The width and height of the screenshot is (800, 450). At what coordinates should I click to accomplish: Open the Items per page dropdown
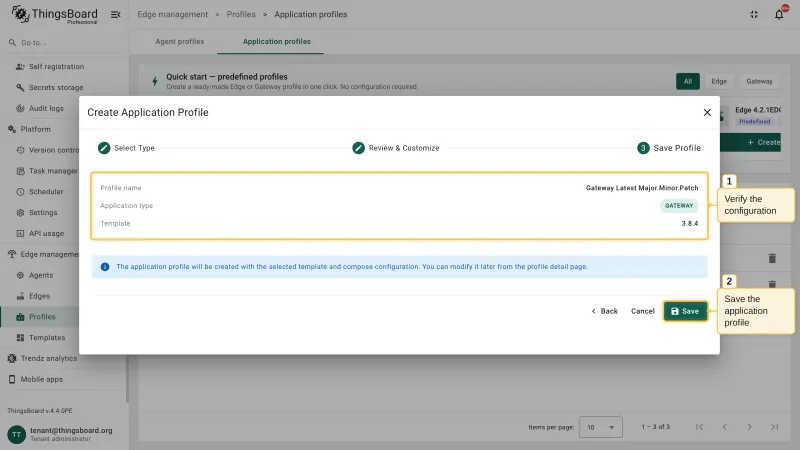pos(601,427)
